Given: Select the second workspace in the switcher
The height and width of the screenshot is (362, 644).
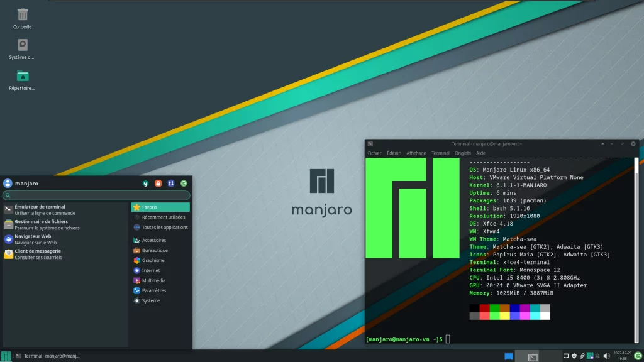Looking at the screenshot, I should tap(550, 356).
